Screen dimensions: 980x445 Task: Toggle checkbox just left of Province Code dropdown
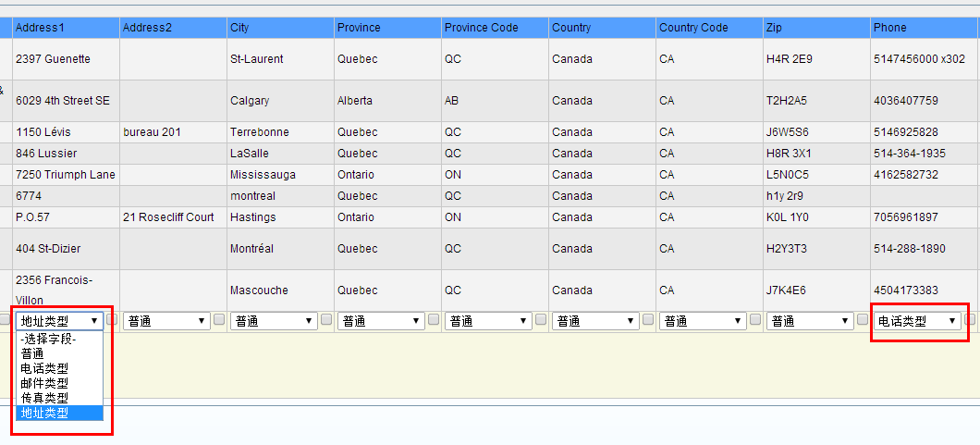click(x=434, y=319)
